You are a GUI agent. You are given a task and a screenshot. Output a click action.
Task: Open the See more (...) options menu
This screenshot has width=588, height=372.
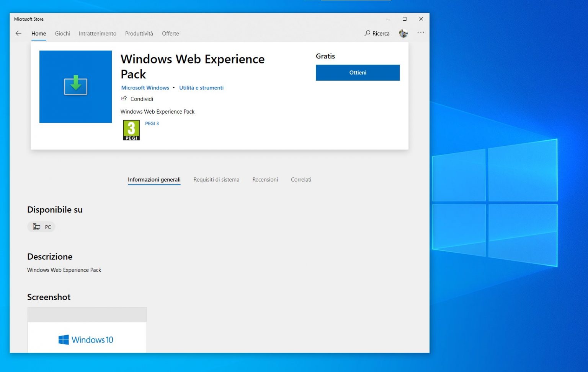tap(421, 32)
